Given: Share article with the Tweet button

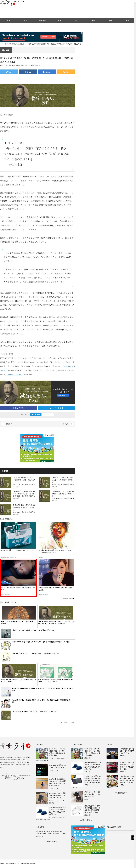Looking at the screenshot, I should (9, 72).
